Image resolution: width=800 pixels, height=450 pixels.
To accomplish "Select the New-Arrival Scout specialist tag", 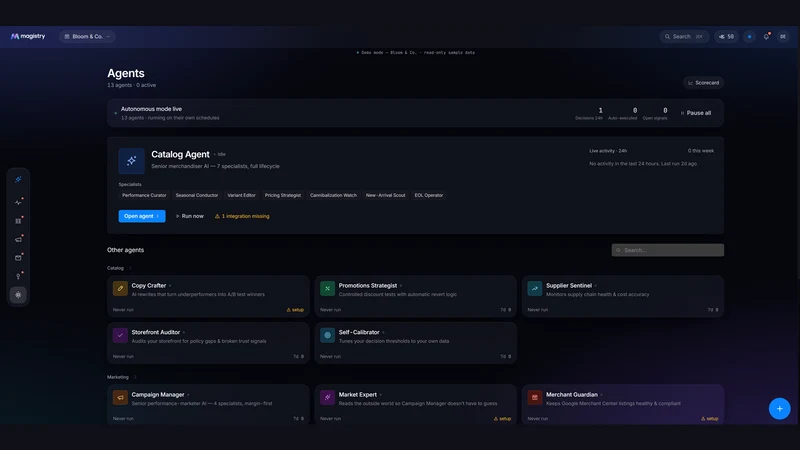I will [385, 195].
